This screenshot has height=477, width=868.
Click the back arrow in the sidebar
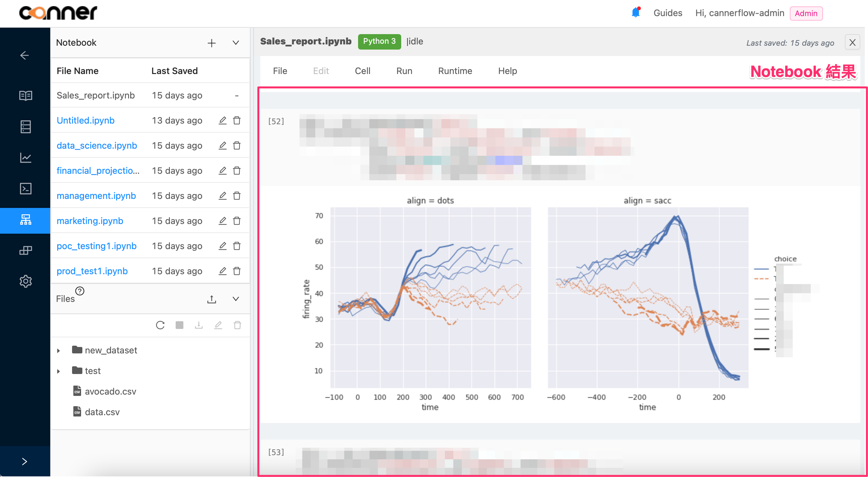(x=24, y=55)
